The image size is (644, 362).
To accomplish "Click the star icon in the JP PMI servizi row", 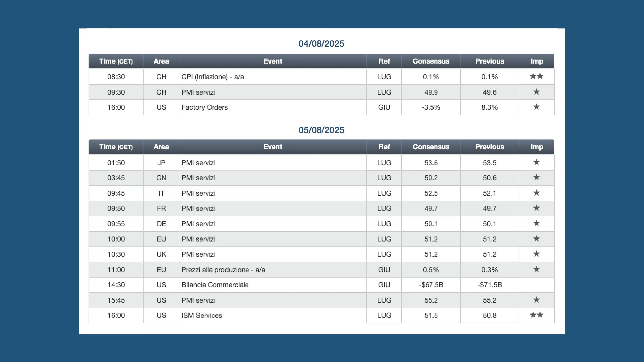I will [536, 162].
